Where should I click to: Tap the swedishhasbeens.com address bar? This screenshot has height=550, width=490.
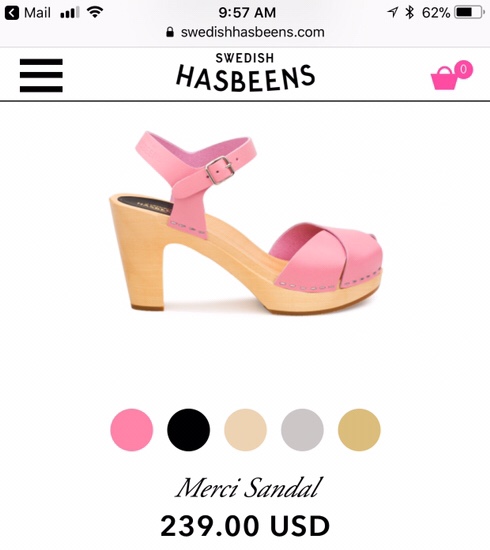point(245,32)
